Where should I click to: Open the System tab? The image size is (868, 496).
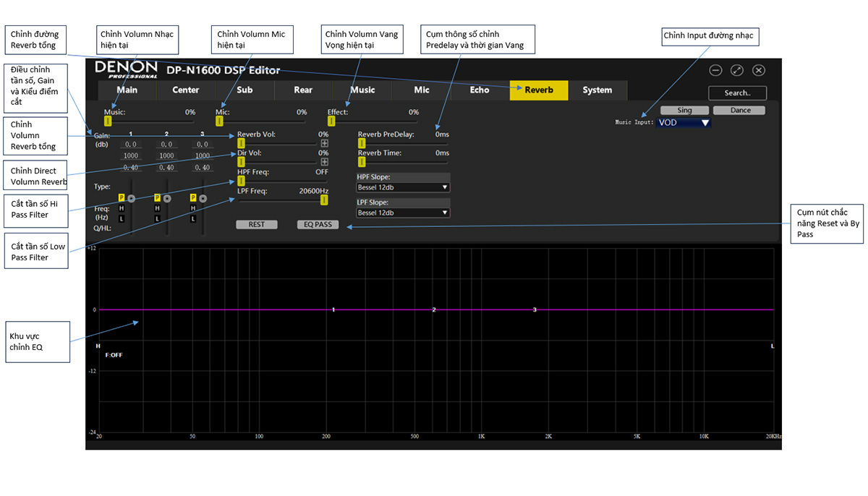coord(597,90)
